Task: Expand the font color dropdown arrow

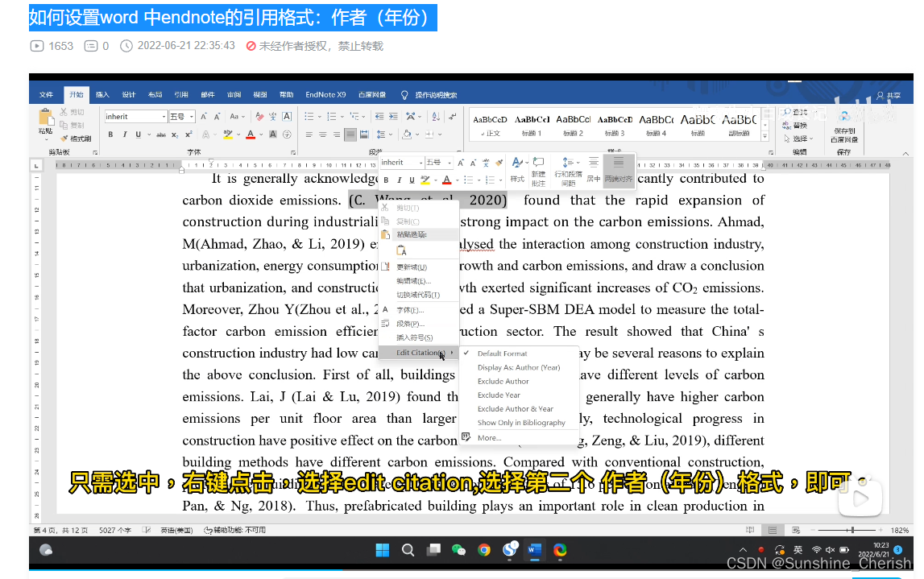Action: click(259, 134)
